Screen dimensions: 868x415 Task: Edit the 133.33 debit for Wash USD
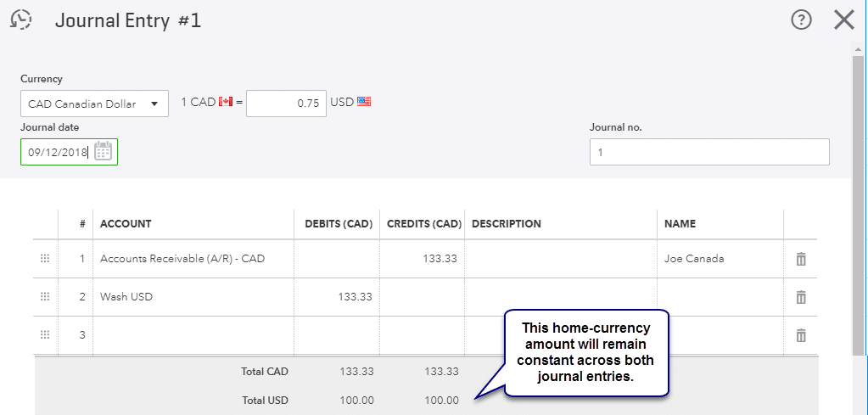tap(337, 297)
